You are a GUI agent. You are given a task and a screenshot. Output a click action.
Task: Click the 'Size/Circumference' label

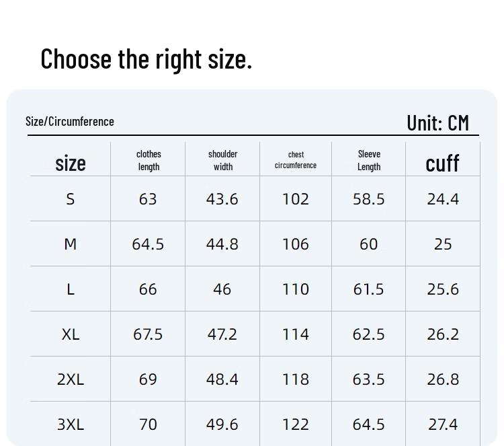click(70, 122)
